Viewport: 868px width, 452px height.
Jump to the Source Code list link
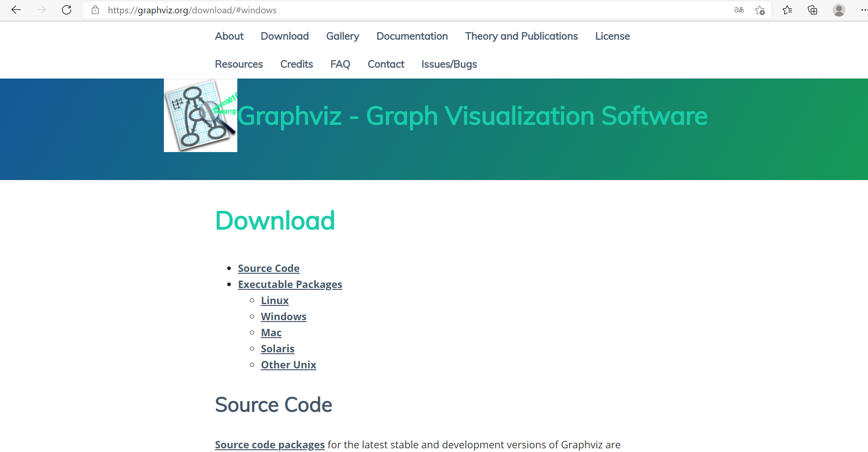coord(269,268)
